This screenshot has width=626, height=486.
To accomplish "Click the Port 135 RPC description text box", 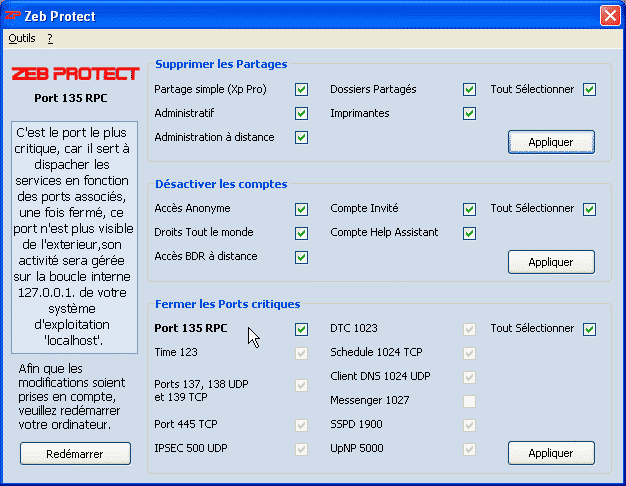I will tap(75, 237).
